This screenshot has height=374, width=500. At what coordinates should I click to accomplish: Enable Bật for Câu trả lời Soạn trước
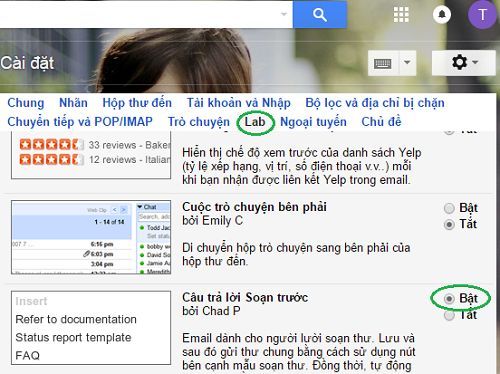[449, 299]
